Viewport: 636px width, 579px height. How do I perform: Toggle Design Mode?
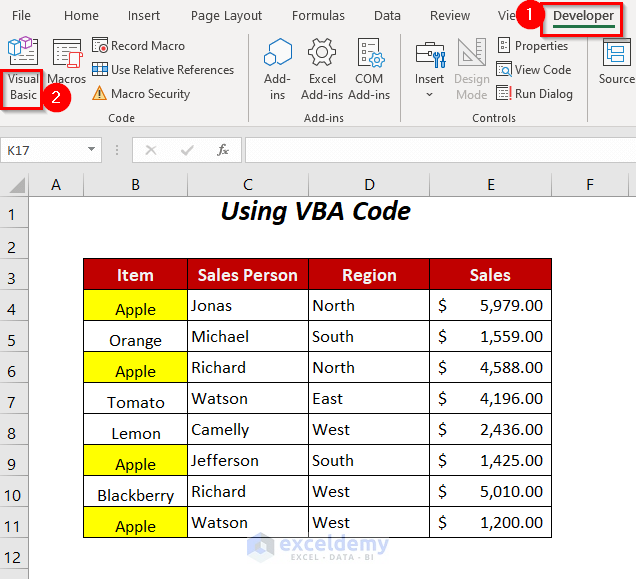(472, 69)
